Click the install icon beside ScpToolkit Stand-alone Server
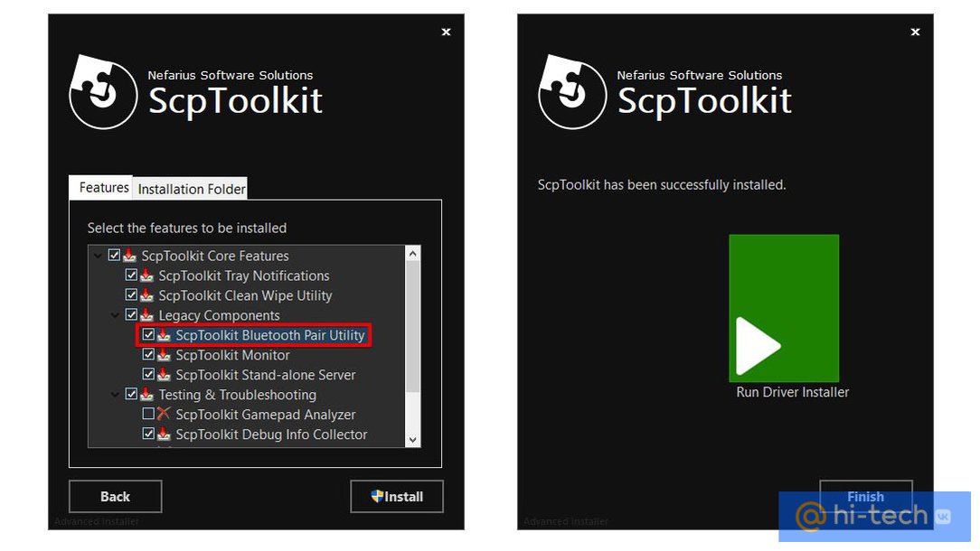Viewport: 980px width, 551px height. coord(164,375)
